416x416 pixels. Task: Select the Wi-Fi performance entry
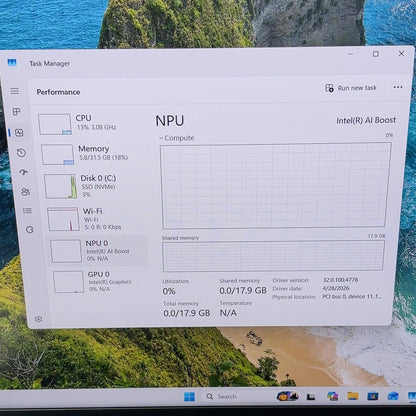97,219
